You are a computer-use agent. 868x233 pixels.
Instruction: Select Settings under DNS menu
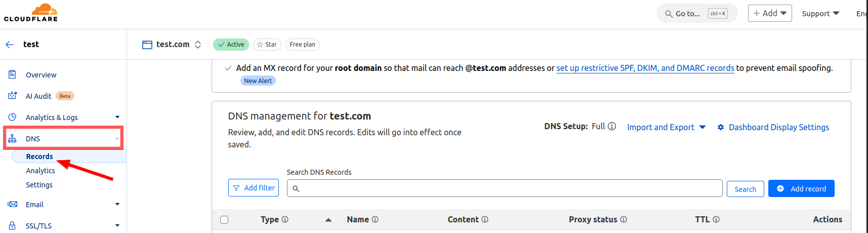pyautogui.click(x=39, y=185)
